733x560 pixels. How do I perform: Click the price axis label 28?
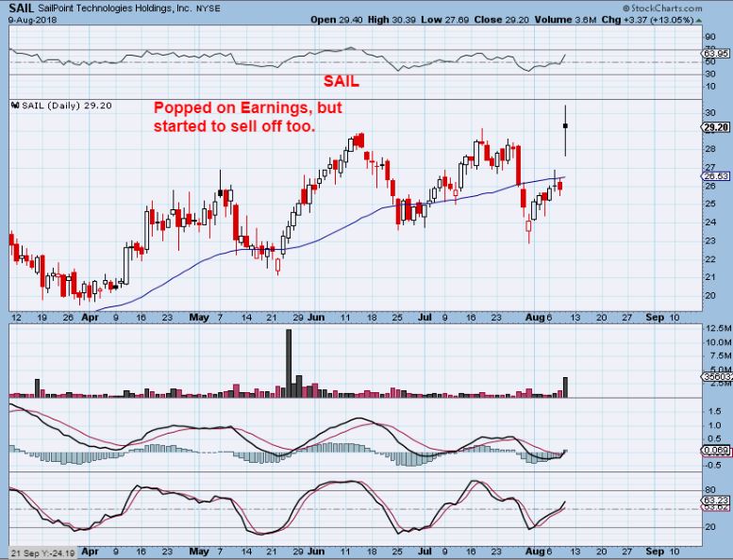710,149
